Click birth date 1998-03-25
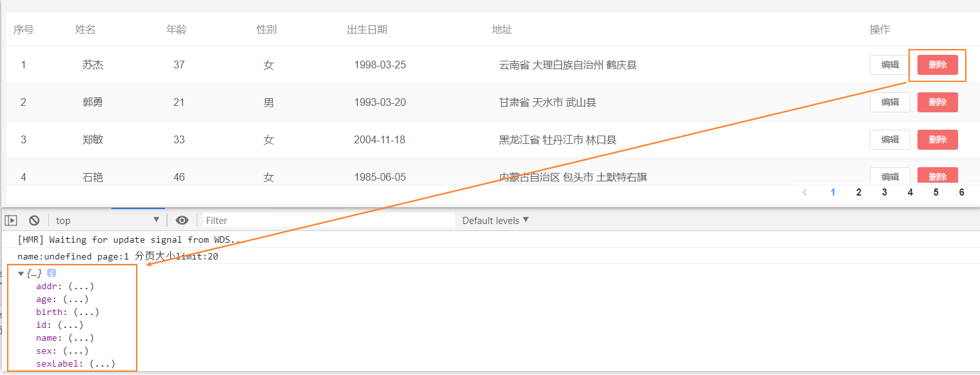Screen dimensions: 980x375 [380, 65]
